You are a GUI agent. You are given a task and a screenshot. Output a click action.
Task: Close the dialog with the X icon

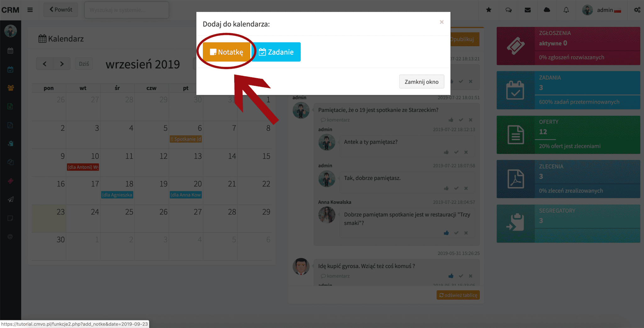coord(441,22)
